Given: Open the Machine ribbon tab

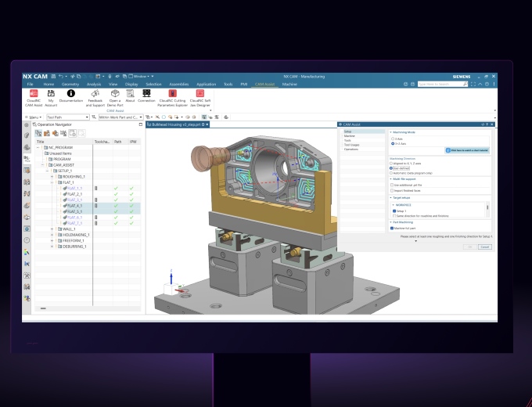Looking at the screenshot, I should pos(289,85).
